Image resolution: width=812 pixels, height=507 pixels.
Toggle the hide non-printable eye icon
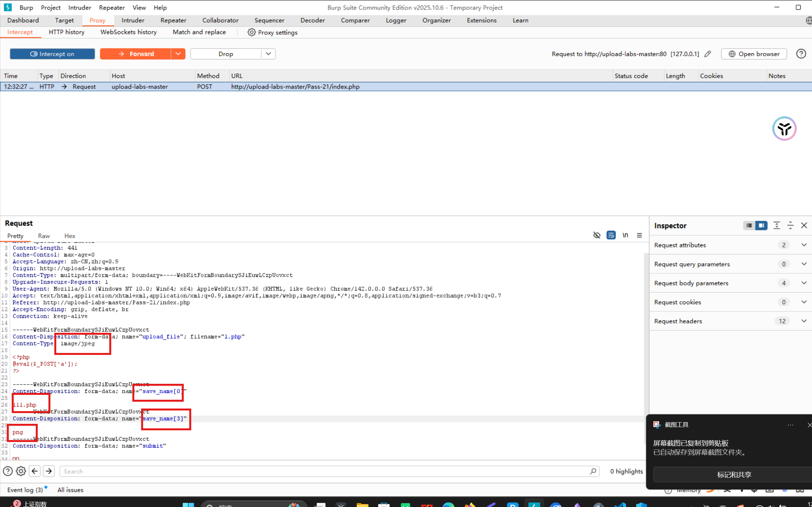click(597, 235)
